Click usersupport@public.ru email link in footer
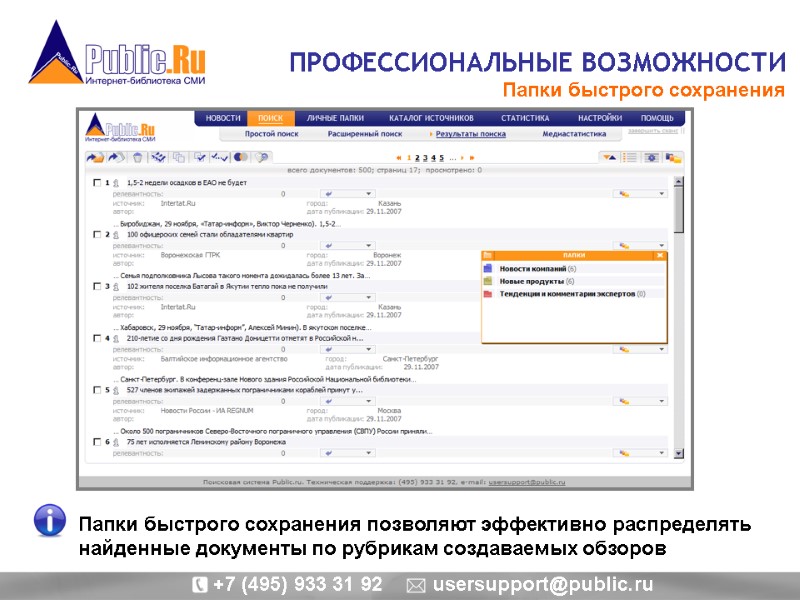 coord(527,482)
